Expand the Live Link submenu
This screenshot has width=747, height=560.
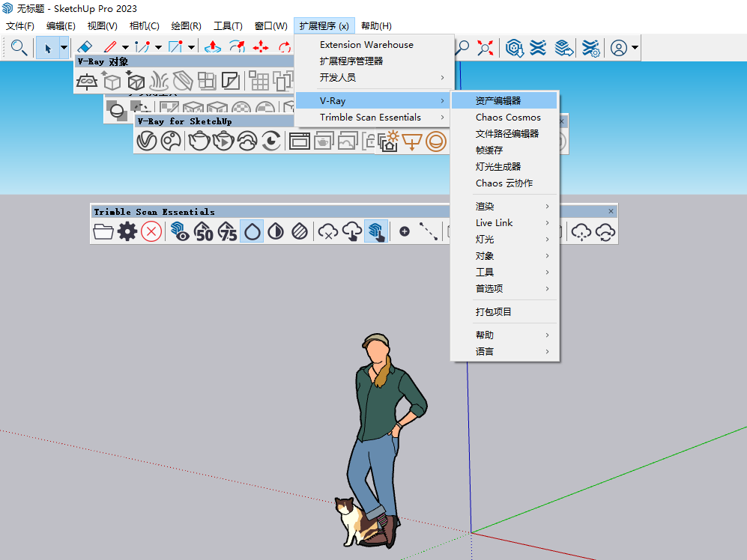tap(505, 222)
